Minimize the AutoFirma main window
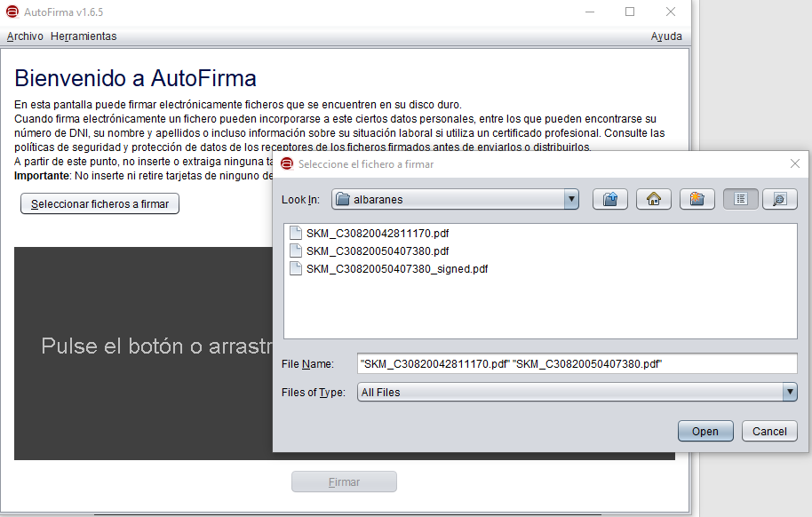Viewport: 812px width, 517px height. pyautogui.click(x=589, y=12)
